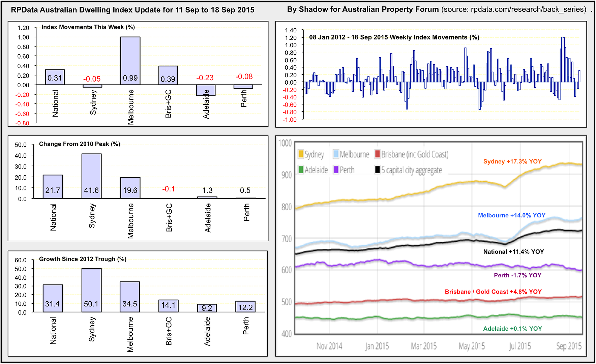Click the Melbourne light blue legend swatch
Image resolution: width=596 pixels, height=364 pixels.
336,154
